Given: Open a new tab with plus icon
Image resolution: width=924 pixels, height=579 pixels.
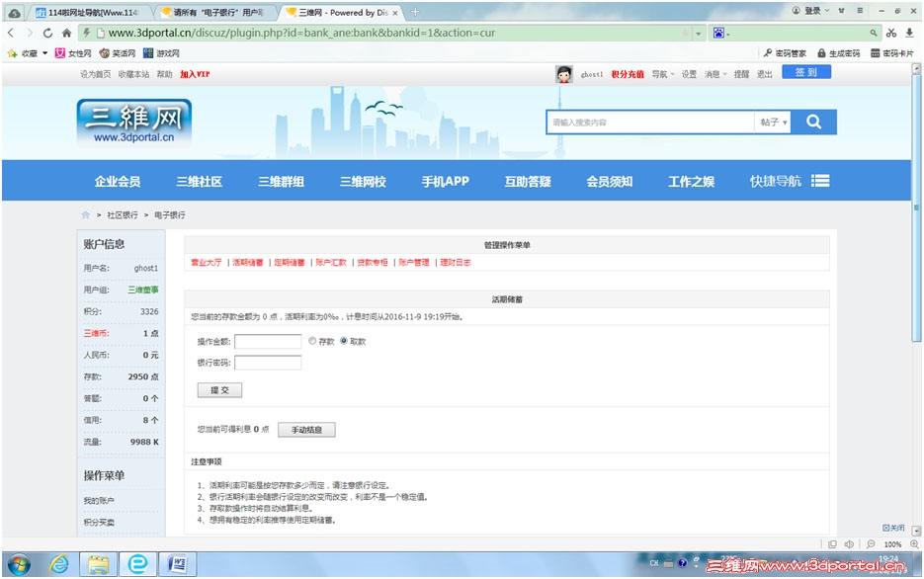Looking at the screenshot, I should click(x=415, y=12).
